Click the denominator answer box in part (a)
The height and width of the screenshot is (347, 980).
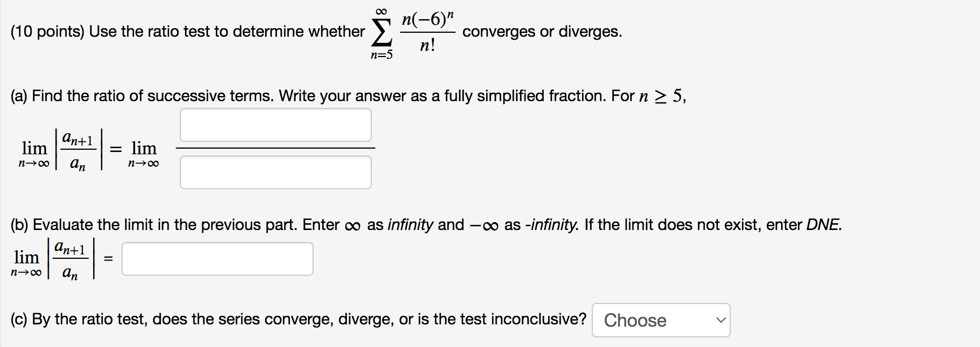click(x=275, y=172)
